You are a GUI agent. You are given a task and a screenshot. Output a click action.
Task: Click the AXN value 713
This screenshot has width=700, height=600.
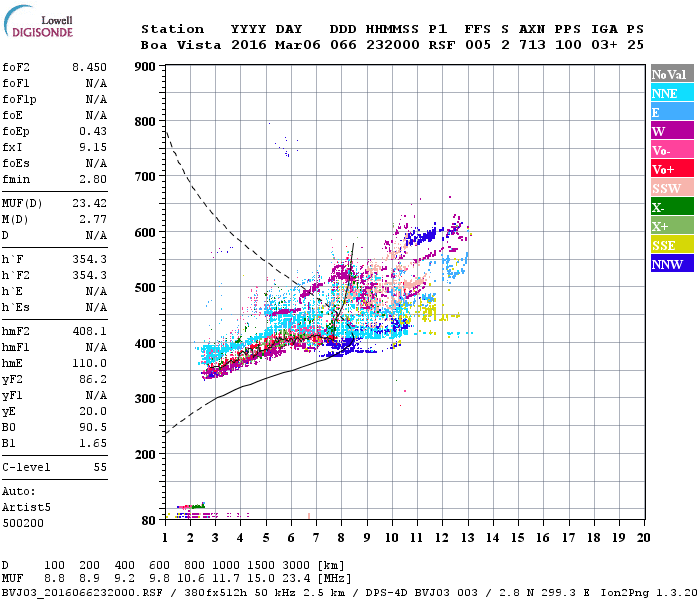pyautogui.click(x=532, y=45)
